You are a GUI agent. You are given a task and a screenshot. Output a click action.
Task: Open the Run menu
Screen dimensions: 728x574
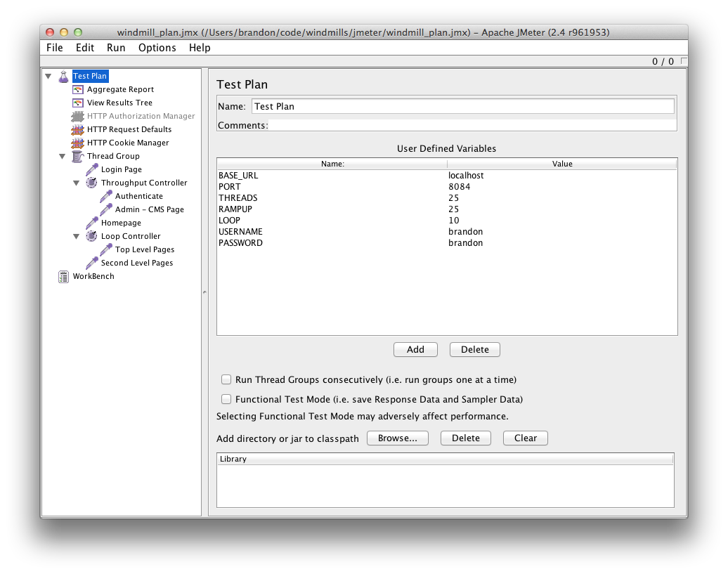coord(116,48)
